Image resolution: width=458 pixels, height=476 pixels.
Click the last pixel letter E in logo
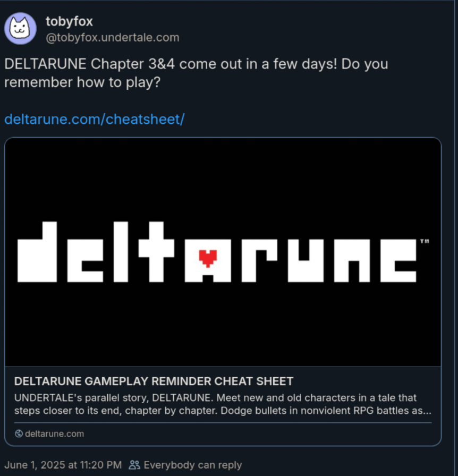click(x=398, y=261)
